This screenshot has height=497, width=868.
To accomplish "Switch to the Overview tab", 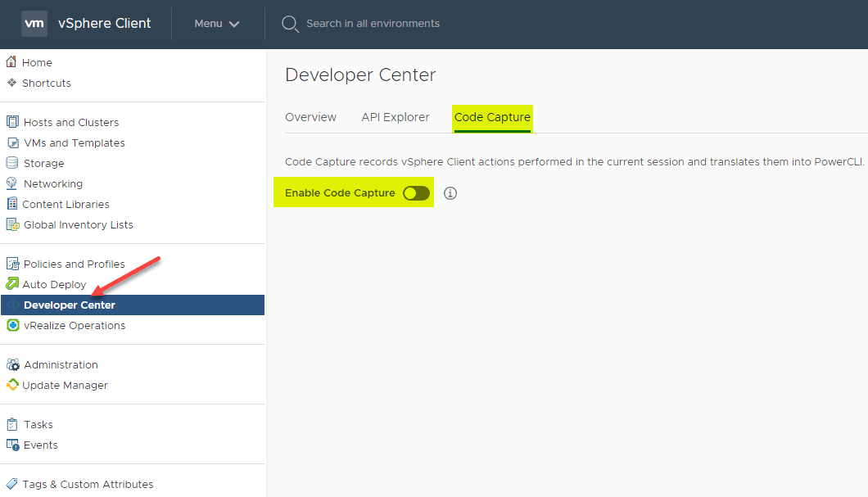I will point(310,117).
